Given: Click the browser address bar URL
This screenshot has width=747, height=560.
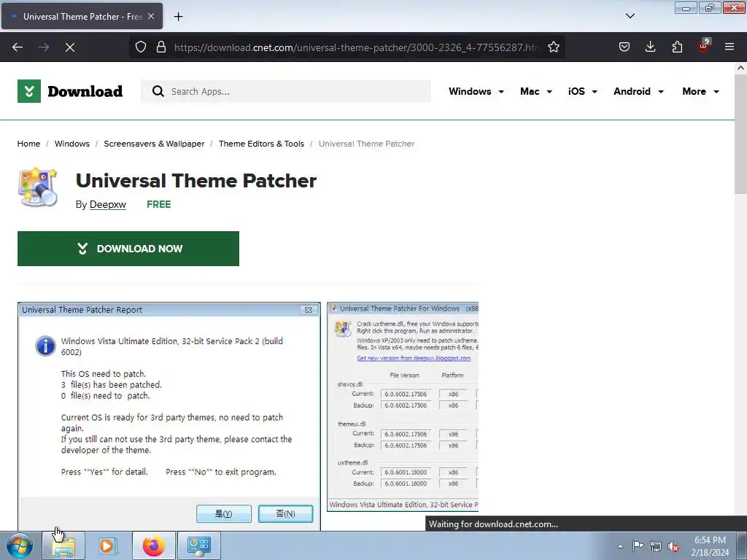Looking at the screenshot, I should tap(356, 47).
